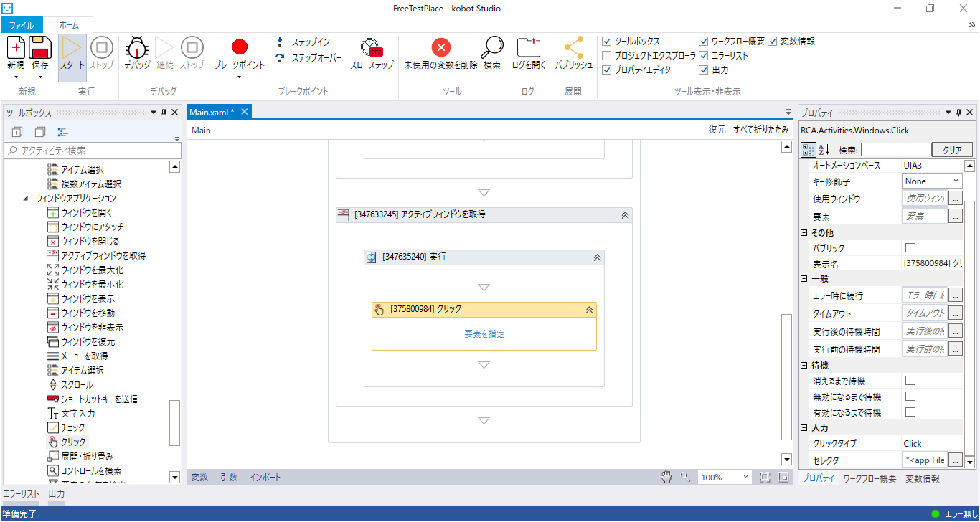Select the ホーム ribbon tab
The height and width of the screenshot is (522, 980).
coord(69,25)
